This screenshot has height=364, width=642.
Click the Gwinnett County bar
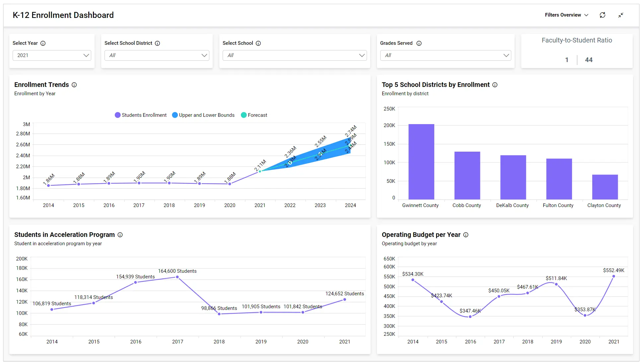click(421, 162)
